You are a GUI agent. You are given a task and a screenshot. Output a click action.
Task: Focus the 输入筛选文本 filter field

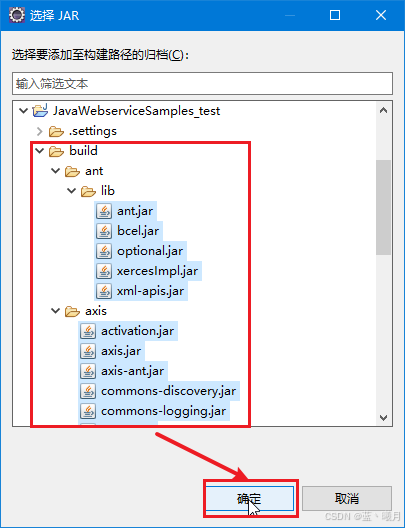point(202,84)
